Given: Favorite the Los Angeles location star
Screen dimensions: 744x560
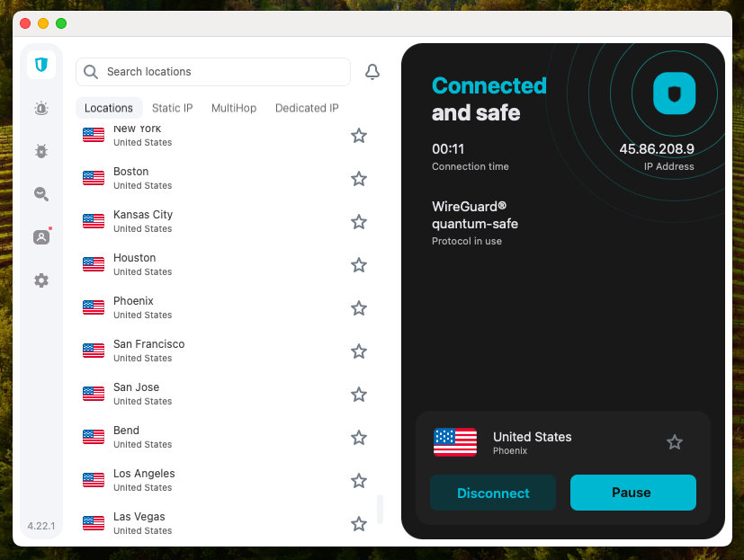Looking at the screenshot, I should pyautogui.click(x=359, y=481).
